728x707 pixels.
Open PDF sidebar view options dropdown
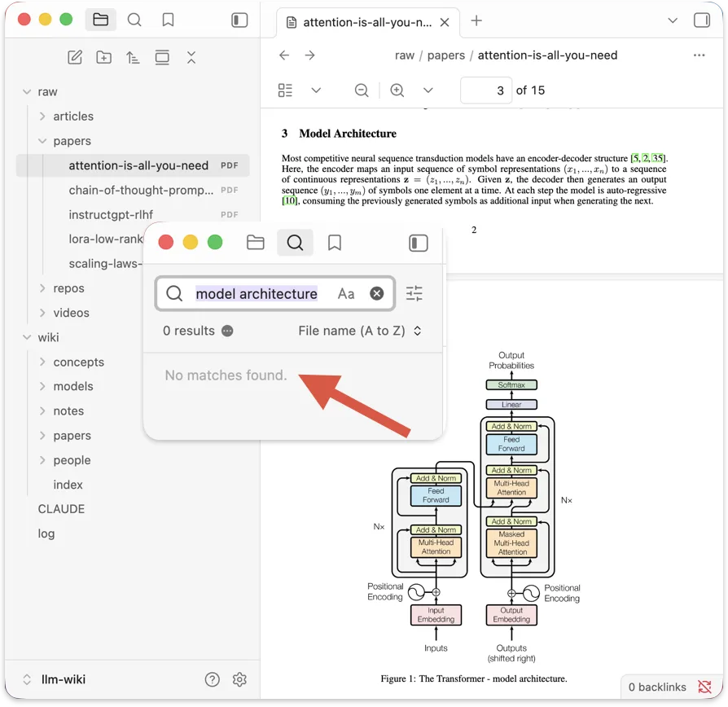316,90
